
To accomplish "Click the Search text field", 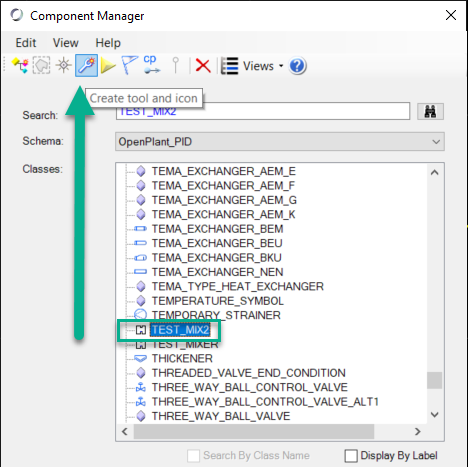I will pos(263,111).
